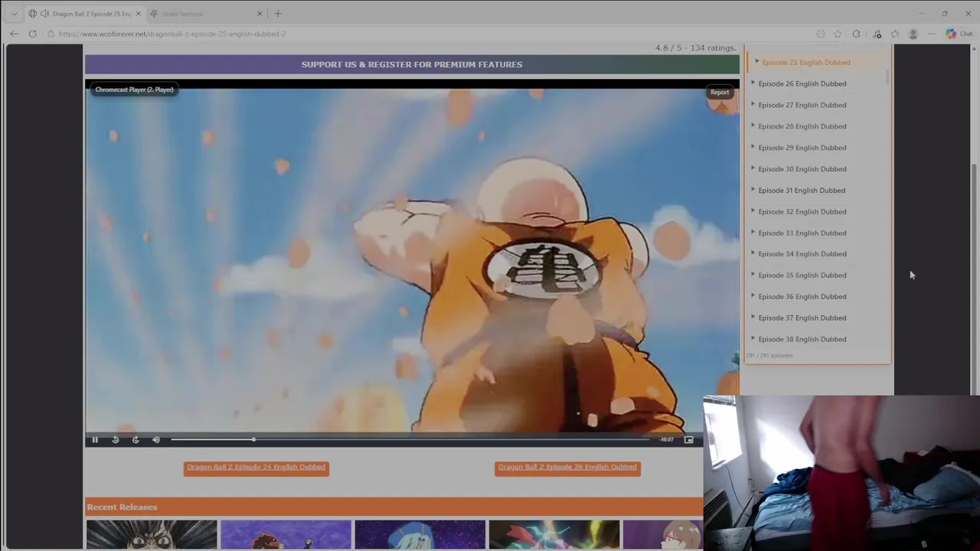Toggle picture-in-picture on the video player
980x551 pixels.
(688, 439)
